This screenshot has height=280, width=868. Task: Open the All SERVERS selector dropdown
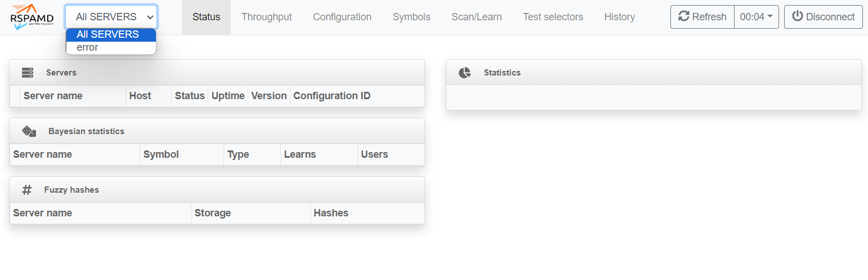pyautogui.click(x=111, y=17)
